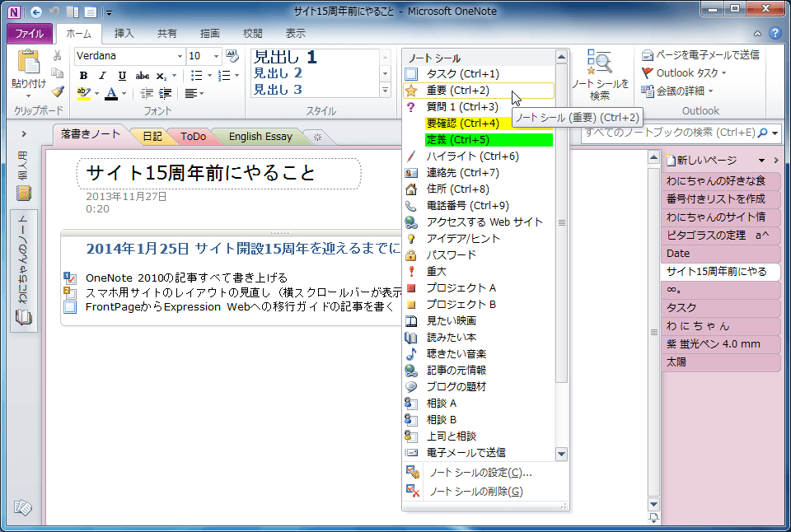The width and height of the screenshot is (791, 532).
Task: Select the green 定義 (Ctrl+5) highlight tag
Action: click(x=478, y=140)
